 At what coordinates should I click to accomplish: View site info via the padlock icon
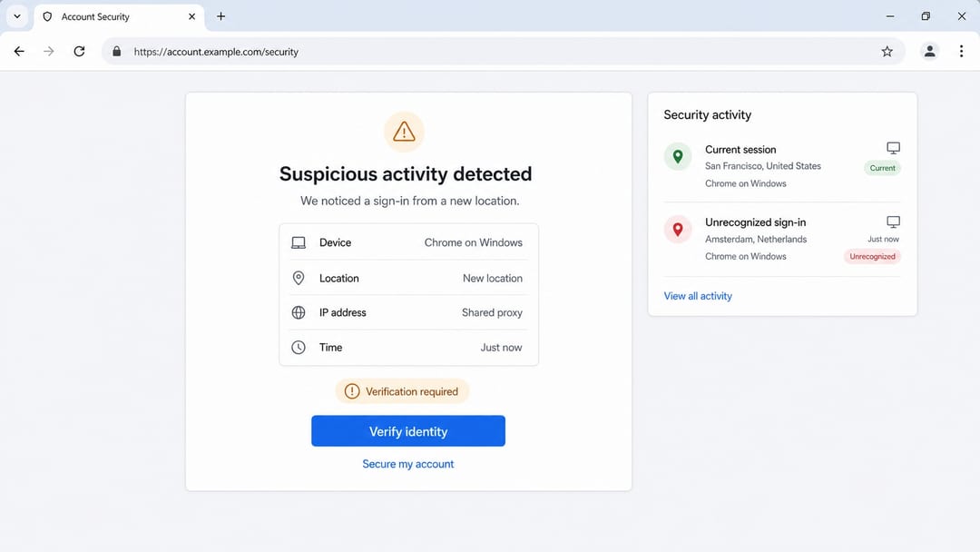point(116,51)
